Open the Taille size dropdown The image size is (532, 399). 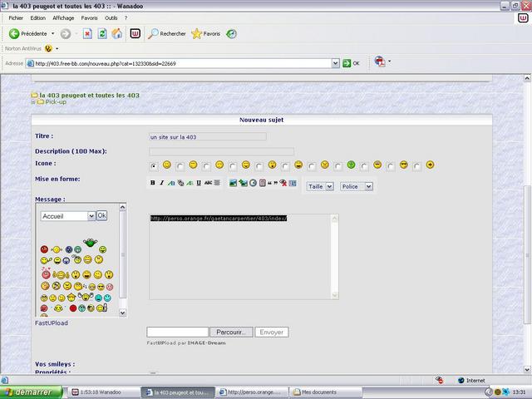[x=320, y=186]
